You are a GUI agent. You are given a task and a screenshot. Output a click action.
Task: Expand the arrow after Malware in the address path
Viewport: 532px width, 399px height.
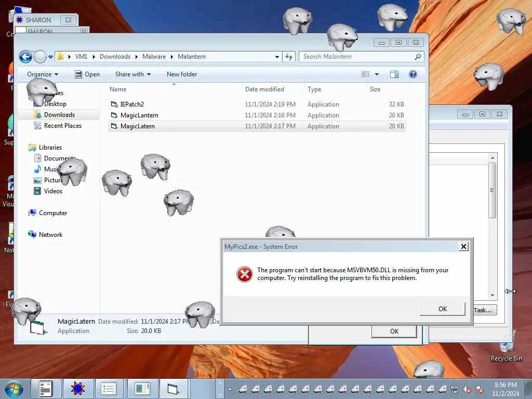(171, 57)
